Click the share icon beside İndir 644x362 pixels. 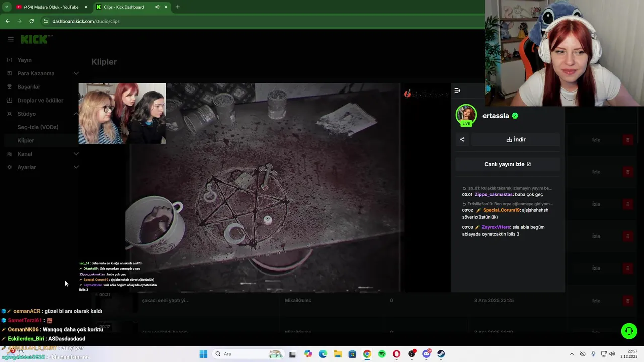pos(462,140)
